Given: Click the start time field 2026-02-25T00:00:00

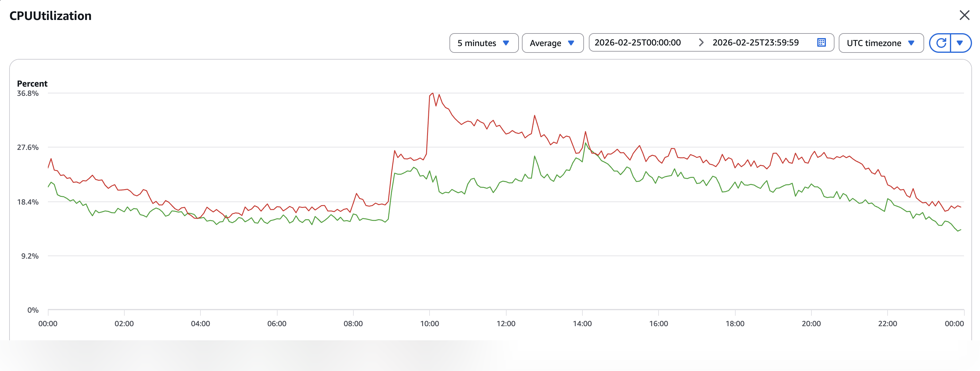Looking at the screenshot, I should click(638, 43).
